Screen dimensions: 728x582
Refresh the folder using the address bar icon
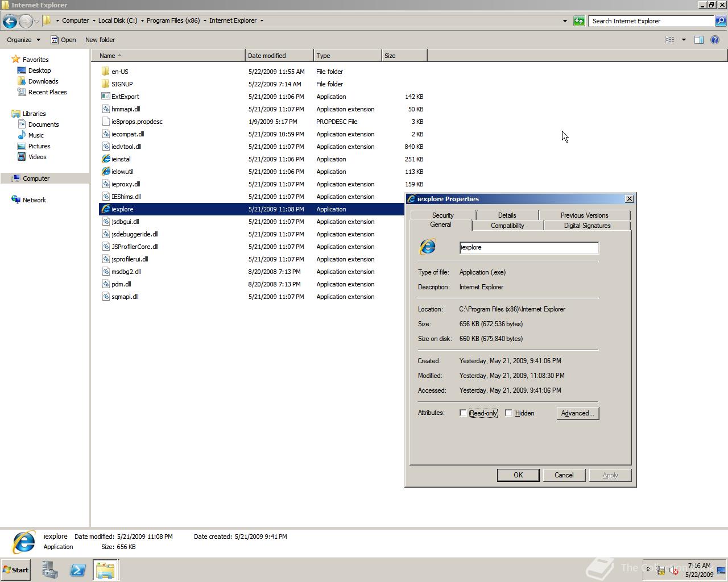pos(579,21)
